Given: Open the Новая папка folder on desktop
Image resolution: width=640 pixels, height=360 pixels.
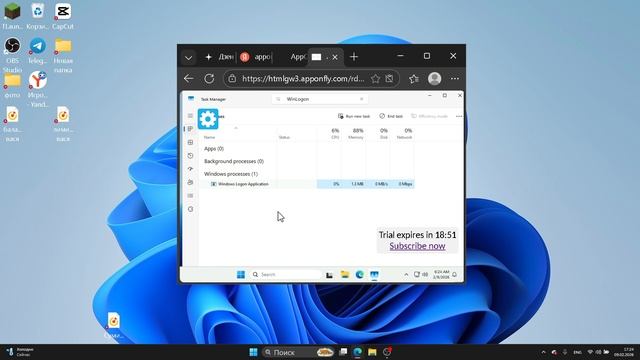Looking at the screenshot, I should [x=63, y=46].
